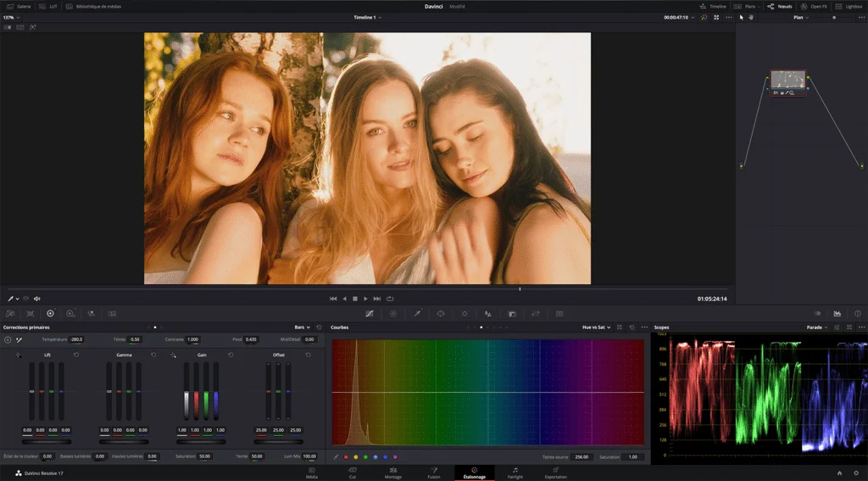Toggle the Open FX panel
The image size is (868, 481).
pos(814,7)
